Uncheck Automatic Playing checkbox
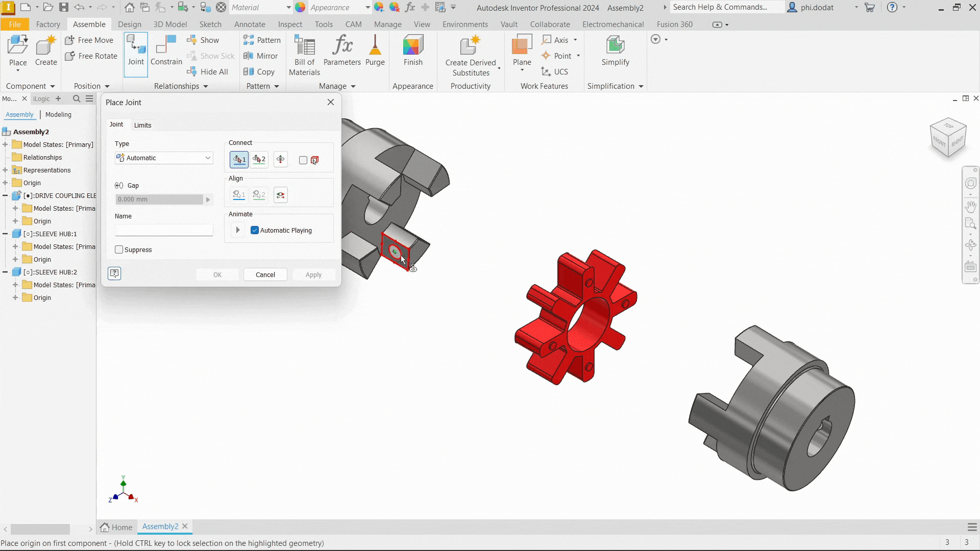 coord(255,230)
